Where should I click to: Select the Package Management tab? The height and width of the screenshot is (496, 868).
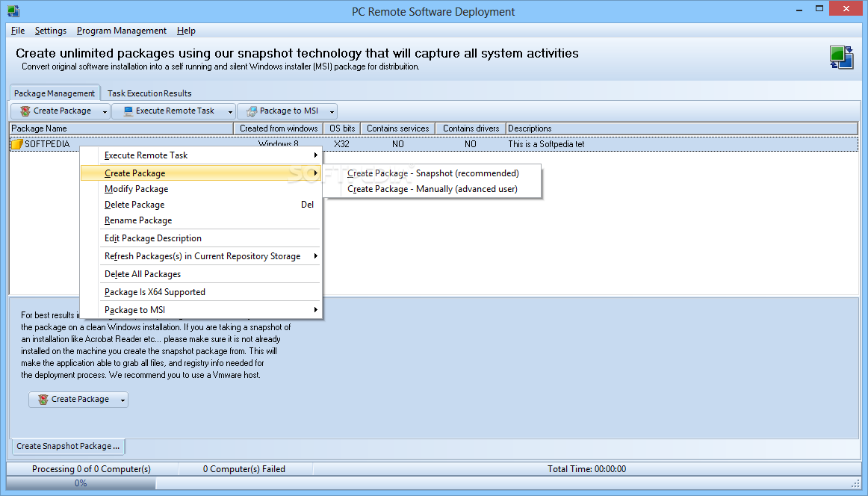pyautogui.click(x=55, y=93)
